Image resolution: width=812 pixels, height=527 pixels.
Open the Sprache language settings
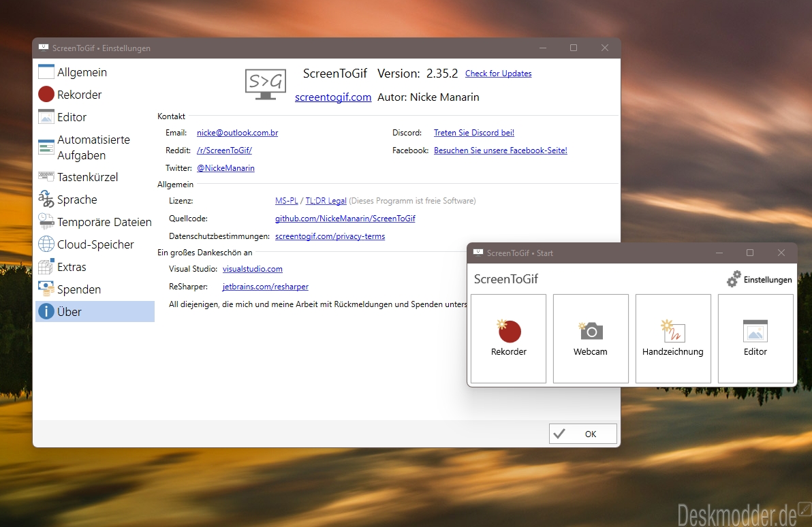tap(76, 199)
